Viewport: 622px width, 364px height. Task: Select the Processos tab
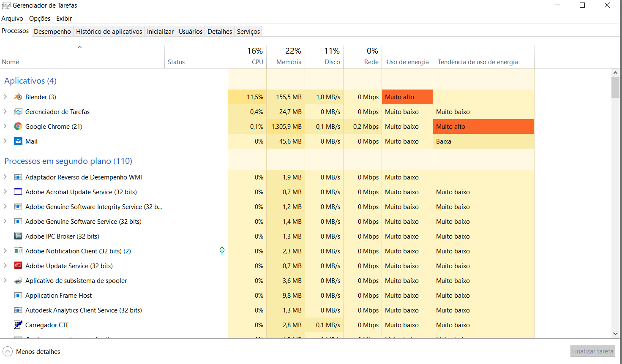15,31
